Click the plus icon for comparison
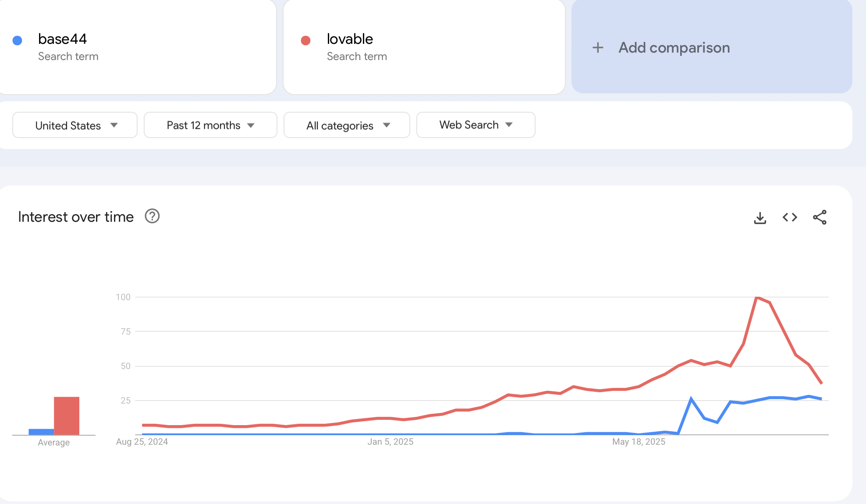The image size is (866, 504). [598, 48]
